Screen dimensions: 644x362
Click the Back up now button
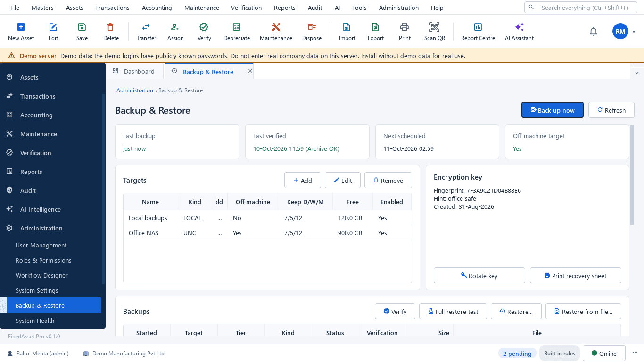(553, 110)
